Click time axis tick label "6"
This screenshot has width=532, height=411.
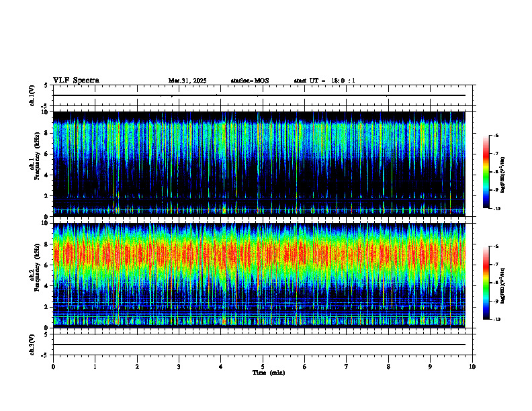(x=305, y=367)
